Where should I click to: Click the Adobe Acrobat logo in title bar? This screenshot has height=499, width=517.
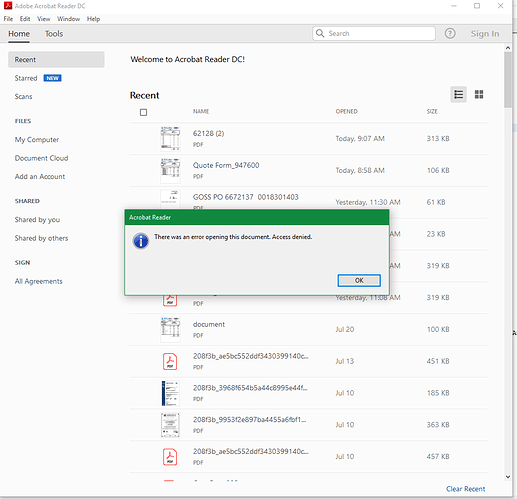point(8,6)
